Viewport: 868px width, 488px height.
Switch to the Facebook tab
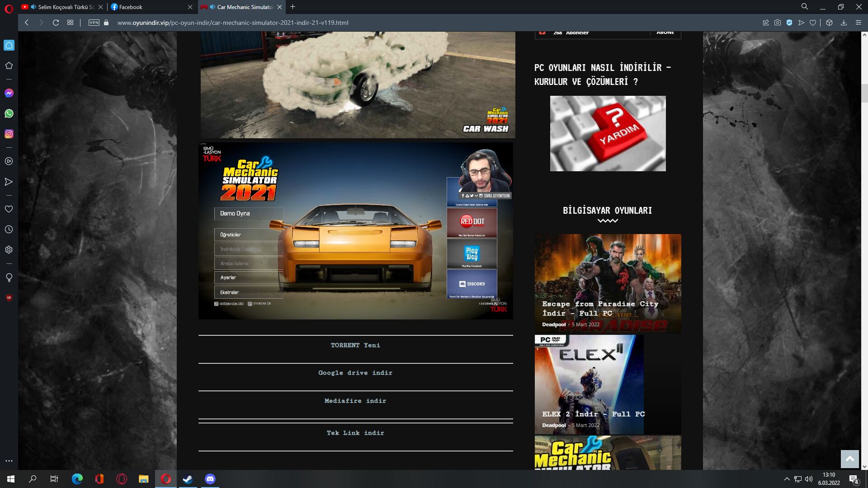(131, 7)
